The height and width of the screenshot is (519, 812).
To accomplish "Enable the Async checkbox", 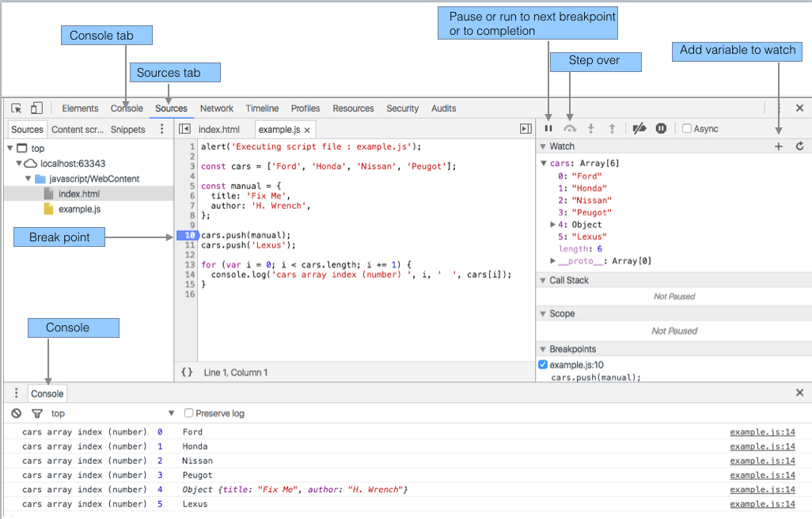I will (685, 128).
